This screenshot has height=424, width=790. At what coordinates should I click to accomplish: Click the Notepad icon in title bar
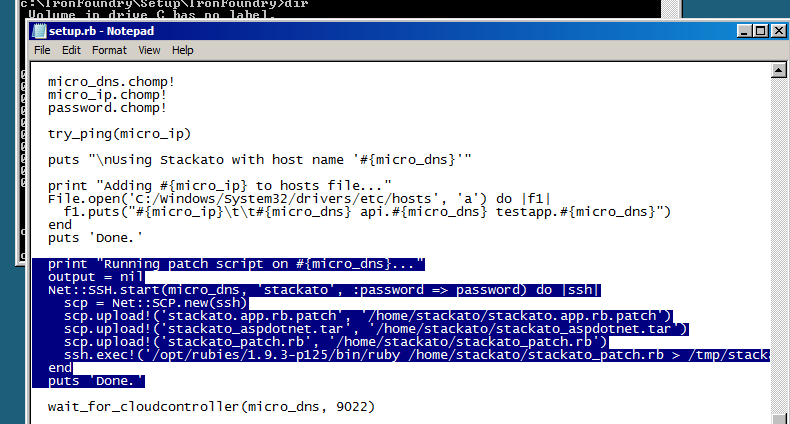pyautogui.click(x=39, y=30)
